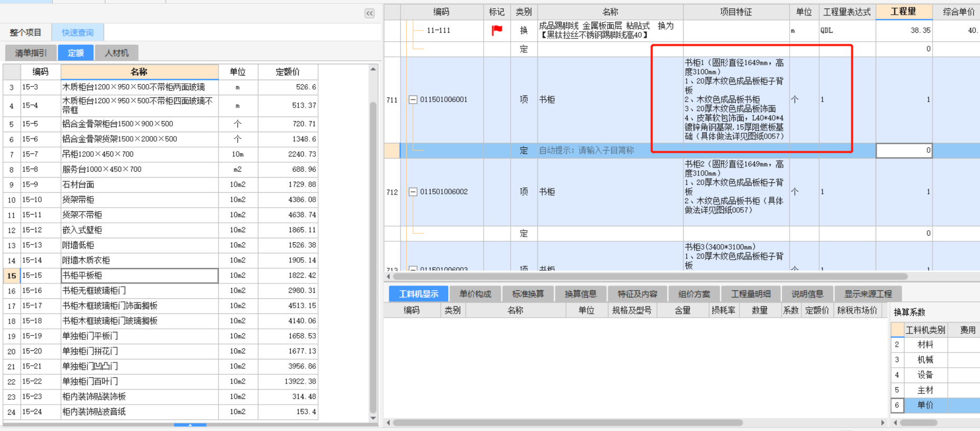Click the 工程量 column header
The image size is (980, 431).
pyautogui.click(x=904, y=12)
